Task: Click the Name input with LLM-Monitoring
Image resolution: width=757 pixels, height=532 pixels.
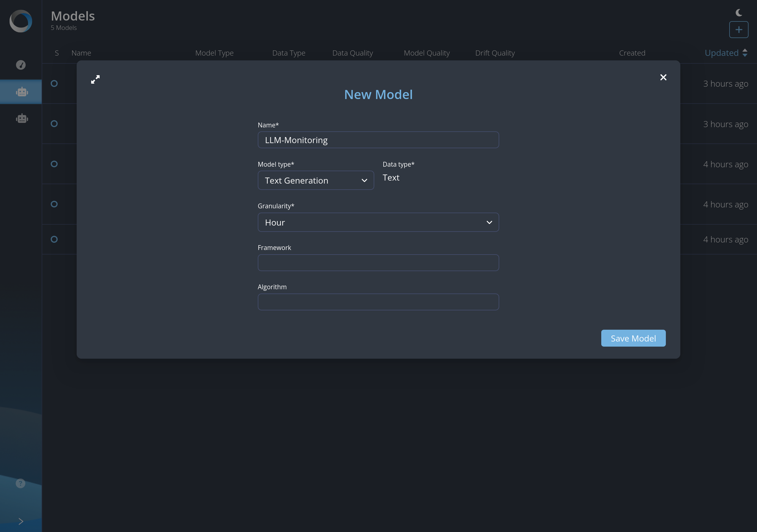Action: [378, 140]
